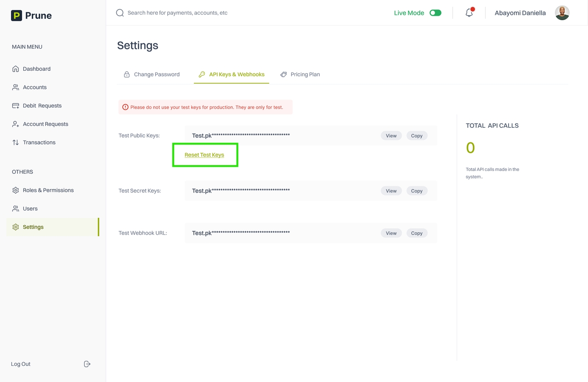Click the Prune logo icon
588x382 pixels.
click(17, 16)
